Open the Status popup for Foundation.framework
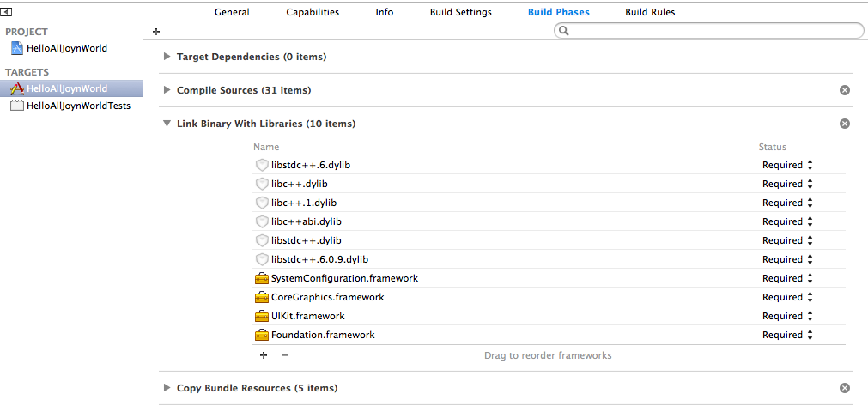The image size is (868, 406). 787,335
